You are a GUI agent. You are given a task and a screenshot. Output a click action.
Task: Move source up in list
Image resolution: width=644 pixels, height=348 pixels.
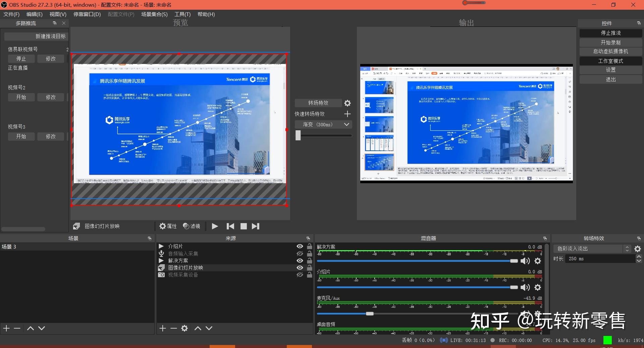198,328
